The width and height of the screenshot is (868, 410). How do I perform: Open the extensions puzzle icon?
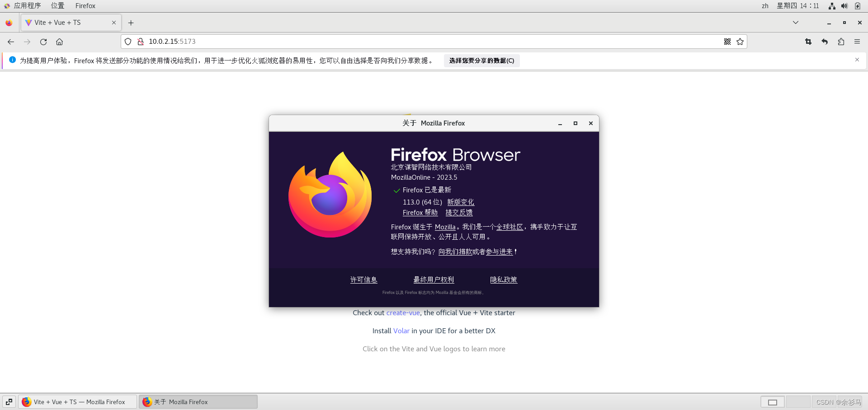(x=841, y=42)
